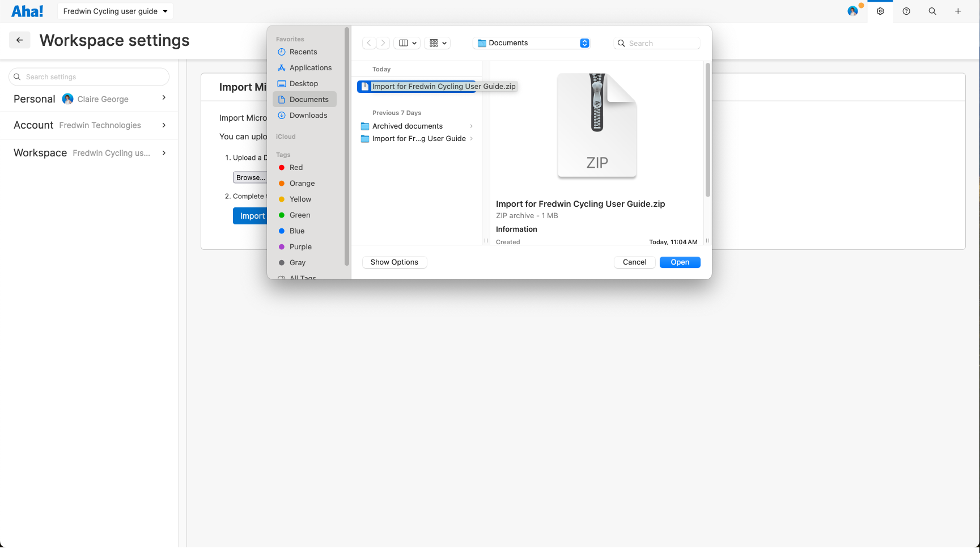Click the Show Options button

(x=394, y=262)
